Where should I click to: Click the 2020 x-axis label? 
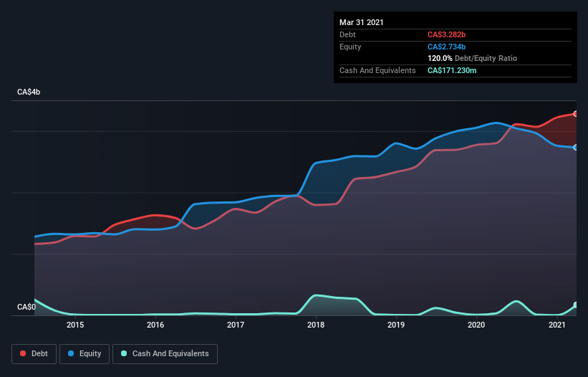coord(476,325)
